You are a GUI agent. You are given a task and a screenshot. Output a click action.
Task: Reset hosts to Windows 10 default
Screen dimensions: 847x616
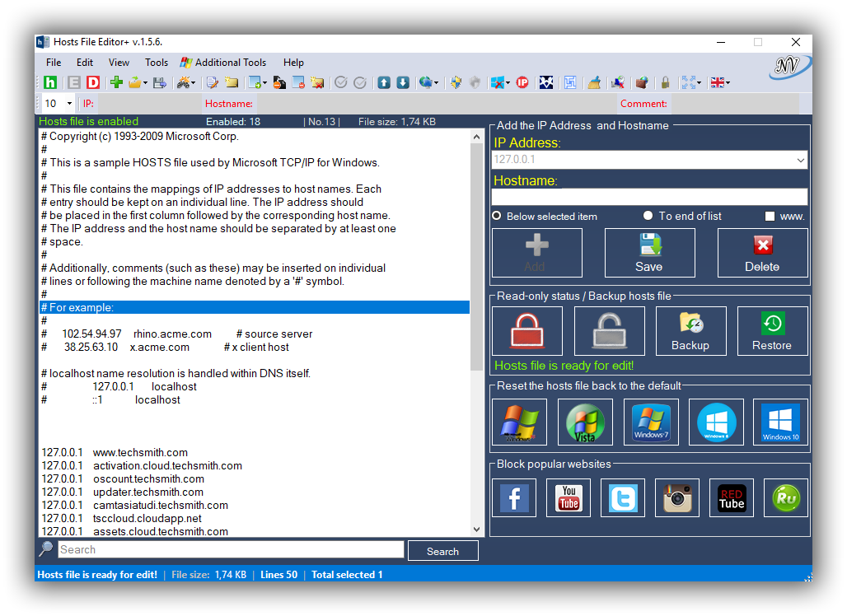tap(780, 422)
